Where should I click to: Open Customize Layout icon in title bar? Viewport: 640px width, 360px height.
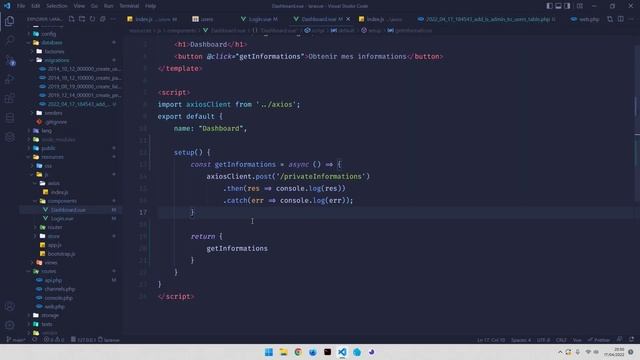[x=580, y=6]
